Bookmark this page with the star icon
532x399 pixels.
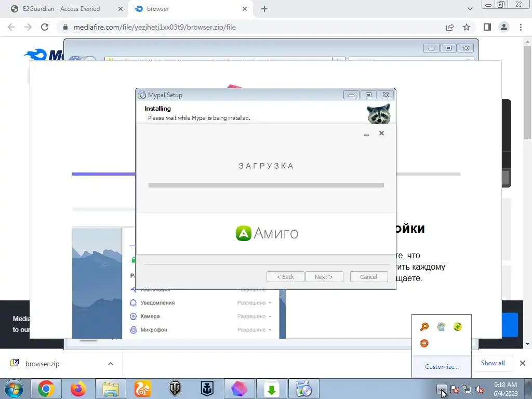(x=467, y=27)
